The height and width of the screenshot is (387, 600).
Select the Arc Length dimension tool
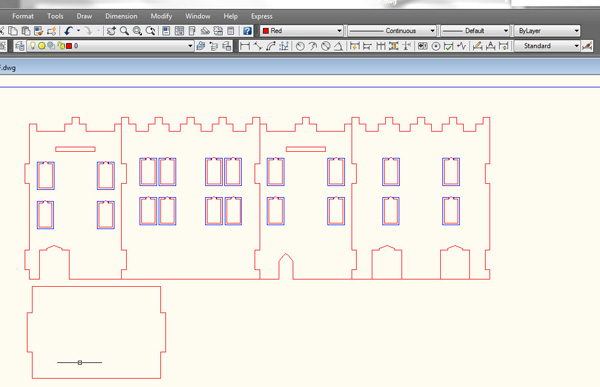(271, 46)
